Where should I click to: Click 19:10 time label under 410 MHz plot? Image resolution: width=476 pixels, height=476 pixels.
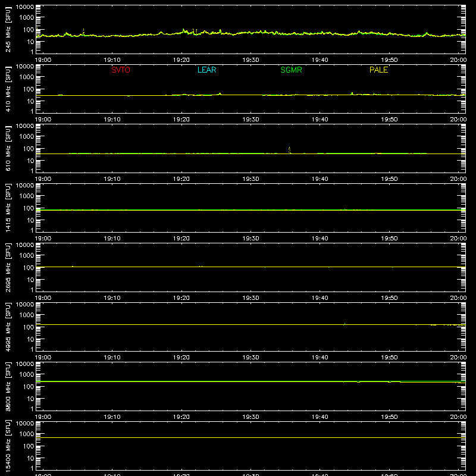(112, 120)
